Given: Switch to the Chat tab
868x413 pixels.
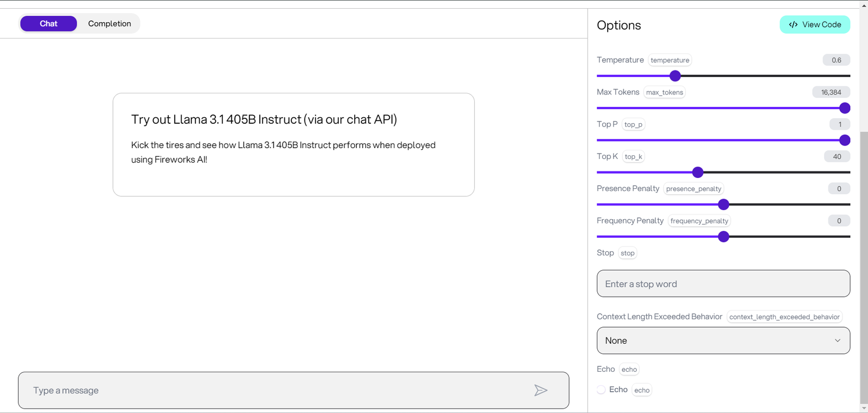Looking at the screenshot, I should (48, 23).
